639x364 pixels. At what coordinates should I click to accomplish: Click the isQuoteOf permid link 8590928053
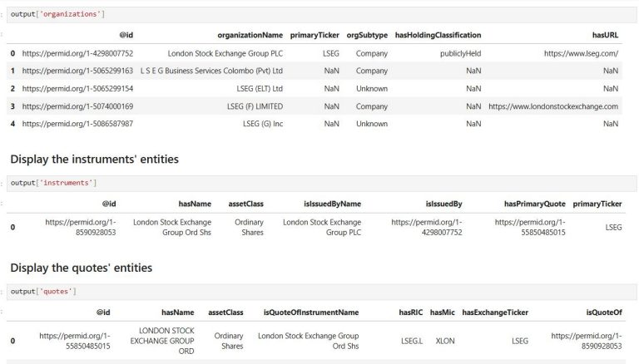tap(587, 341)
